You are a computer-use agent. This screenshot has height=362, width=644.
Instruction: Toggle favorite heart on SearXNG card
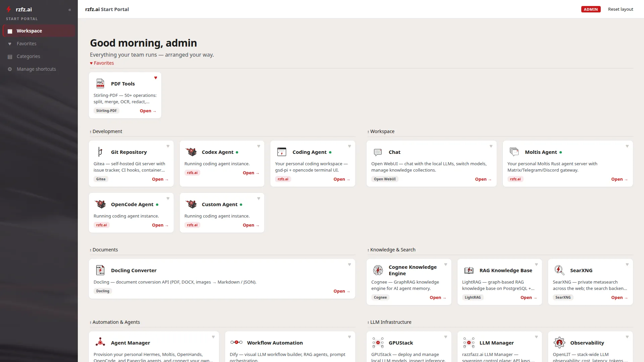coord(627,264)
